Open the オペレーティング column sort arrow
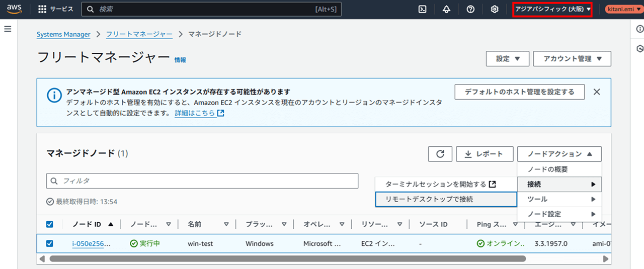644x269 pixels. point(342,224)
